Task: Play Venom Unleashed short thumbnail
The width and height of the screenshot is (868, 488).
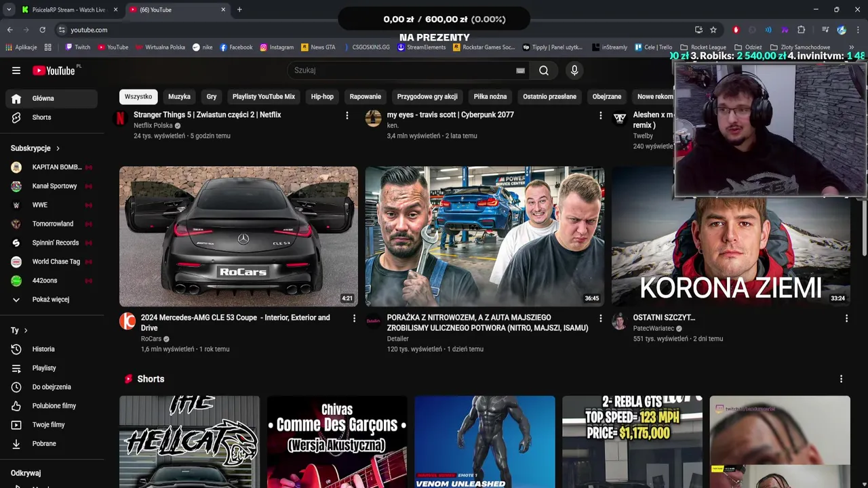Action: tap(485, 442)
